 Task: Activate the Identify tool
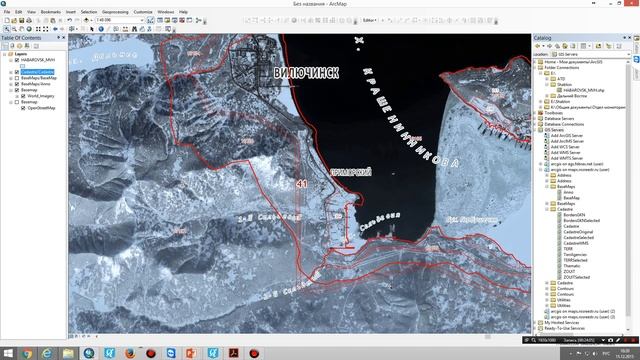[101, 29]
